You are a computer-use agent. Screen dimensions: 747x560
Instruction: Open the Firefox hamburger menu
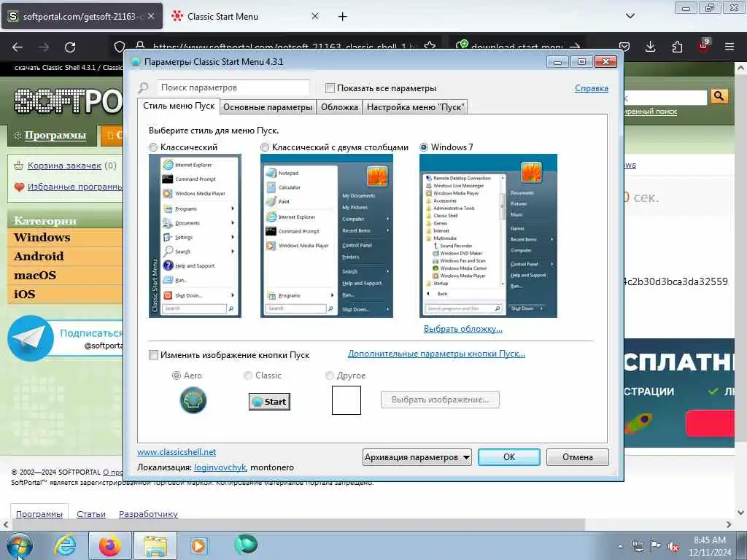tap(729, 47)
